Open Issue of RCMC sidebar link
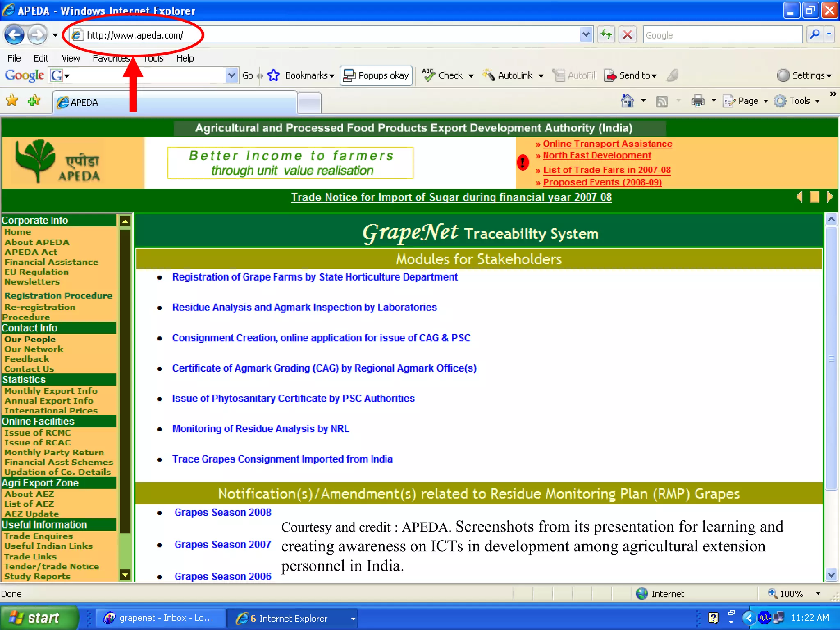Viewport: 840px width, 630px height. [x=37, y=433]
